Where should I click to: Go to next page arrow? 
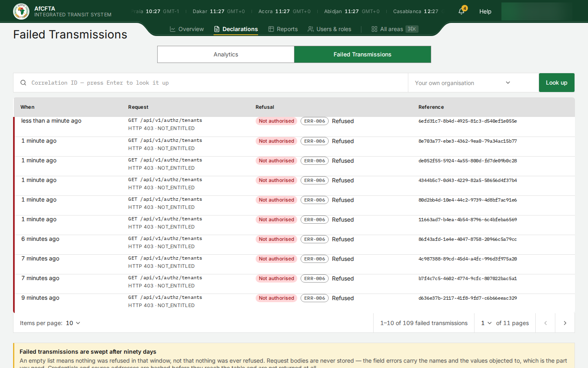(565, 323)
